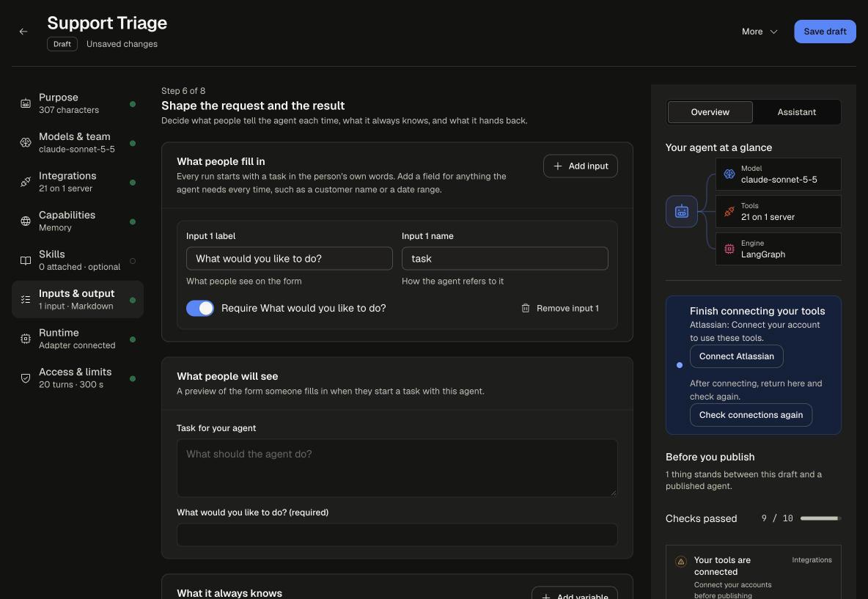Click the plus icon in Add input

[557, 166]
